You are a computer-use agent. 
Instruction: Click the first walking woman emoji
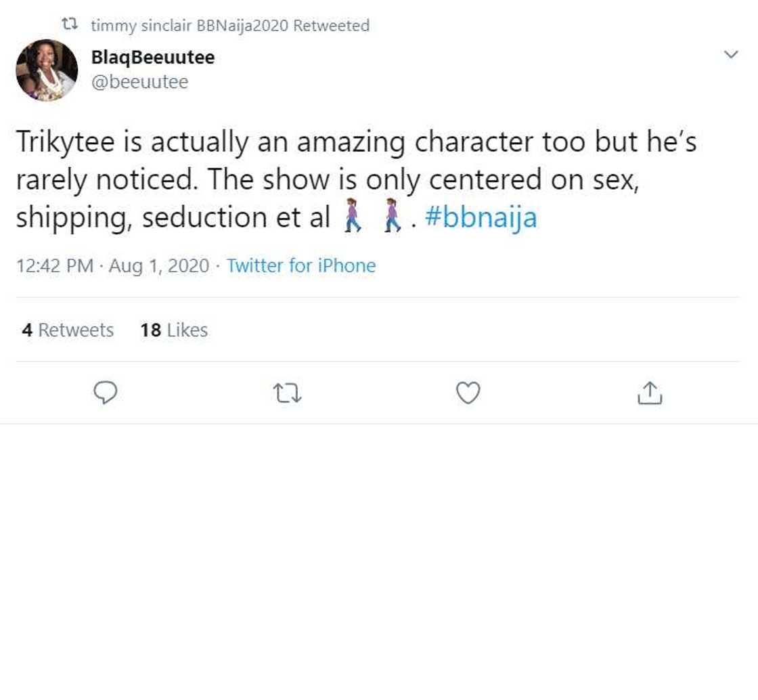[x=352, y=216]
